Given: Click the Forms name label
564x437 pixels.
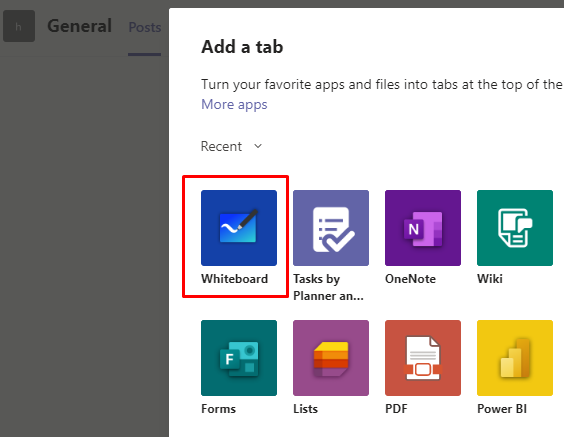Looking at the screenshot, I should coord(218,409).
